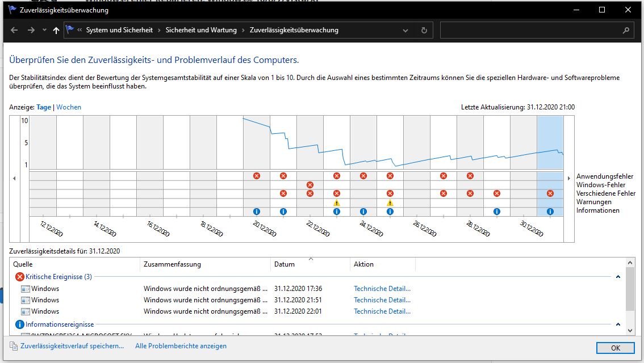Select application failure icon on 24.12.2020
The width and height of the screenshot is (644, 363).
coord(363,176)
